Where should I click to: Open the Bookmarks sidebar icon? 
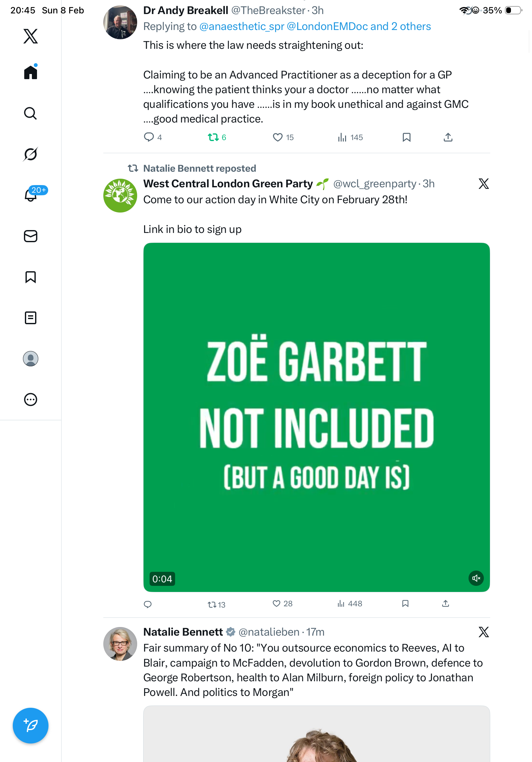[31, 277]
